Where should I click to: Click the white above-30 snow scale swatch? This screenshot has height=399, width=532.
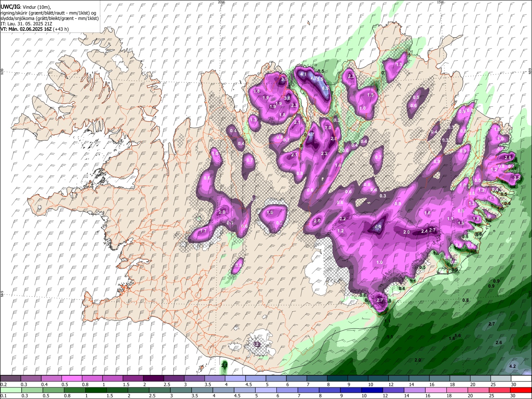point(521,379)
